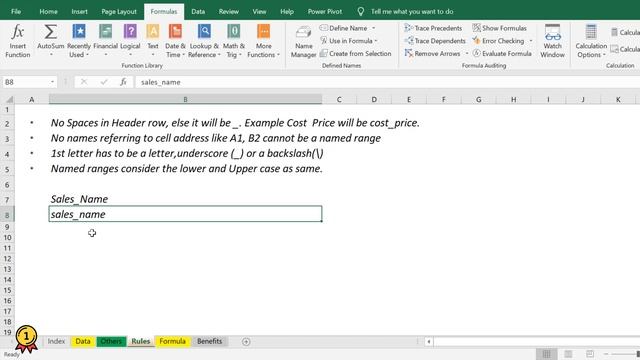Open Text functions list
Viewport: 640px width, 360px height.
(153, 41)
